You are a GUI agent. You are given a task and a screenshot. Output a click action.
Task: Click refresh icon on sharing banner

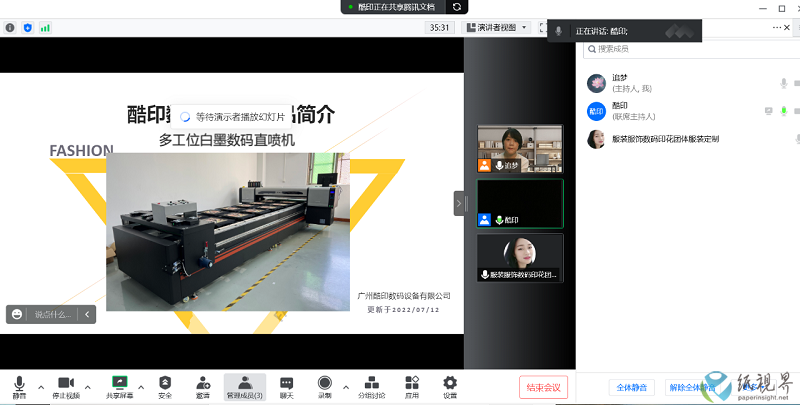pos(457,7)
